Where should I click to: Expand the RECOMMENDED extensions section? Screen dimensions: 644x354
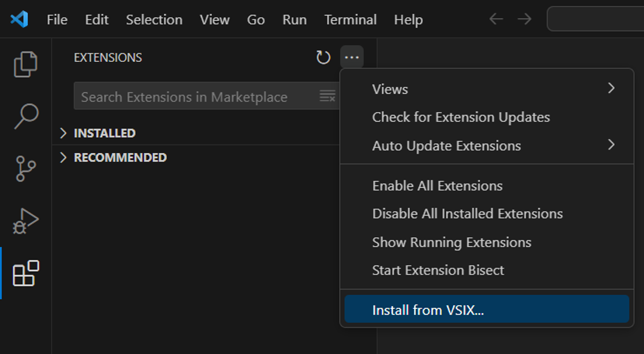[119, 157]
